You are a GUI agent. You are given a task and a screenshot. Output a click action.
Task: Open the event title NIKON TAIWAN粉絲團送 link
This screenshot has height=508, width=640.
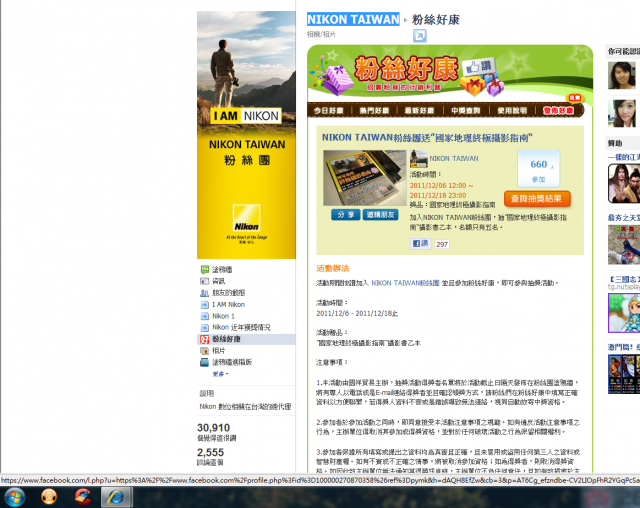tap(427, 138)
